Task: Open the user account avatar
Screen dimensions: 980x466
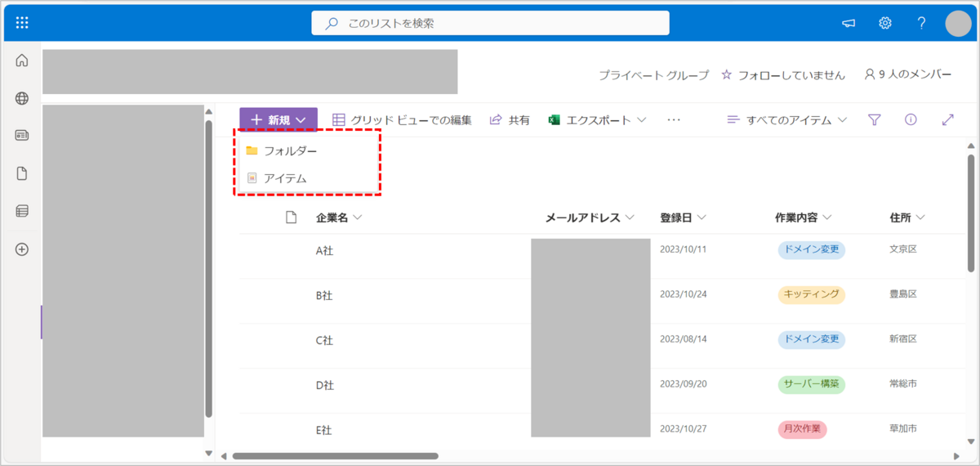Action: (x=958, y=23)
